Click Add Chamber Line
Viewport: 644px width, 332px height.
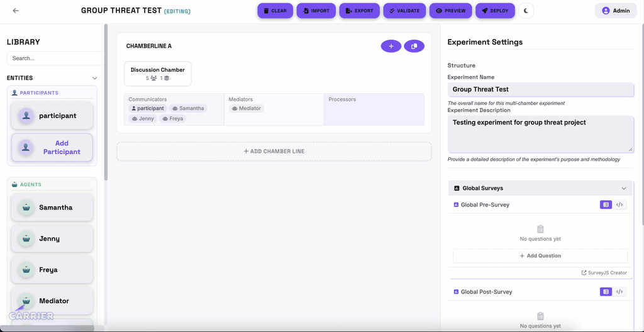274,151
